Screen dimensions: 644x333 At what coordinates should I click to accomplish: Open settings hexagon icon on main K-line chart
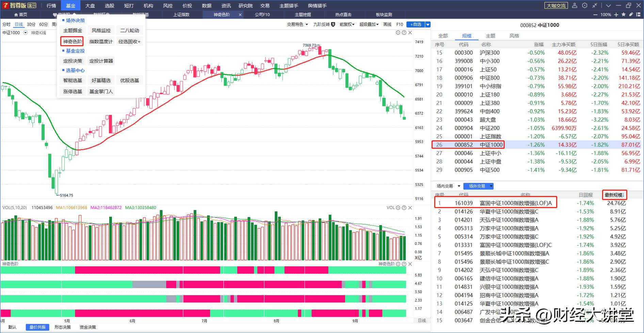(x=398, y=33)
